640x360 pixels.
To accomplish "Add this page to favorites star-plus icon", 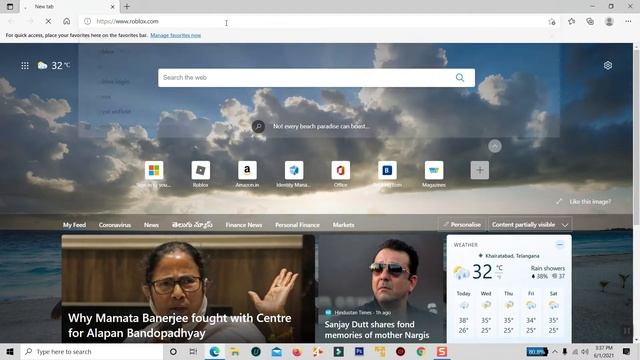I will pyautogui.click(x=552, y=22).
